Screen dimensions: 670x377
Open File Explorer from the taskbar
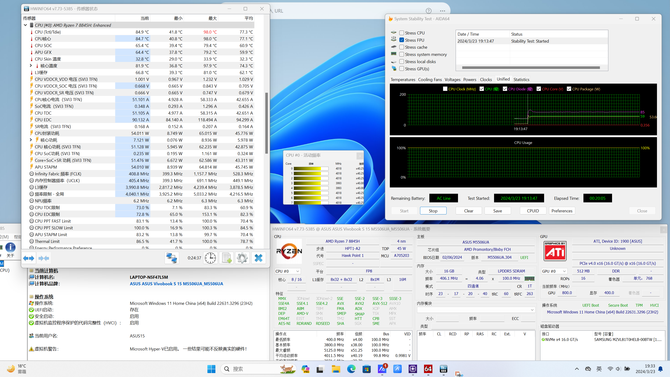[x=335, y=369]
